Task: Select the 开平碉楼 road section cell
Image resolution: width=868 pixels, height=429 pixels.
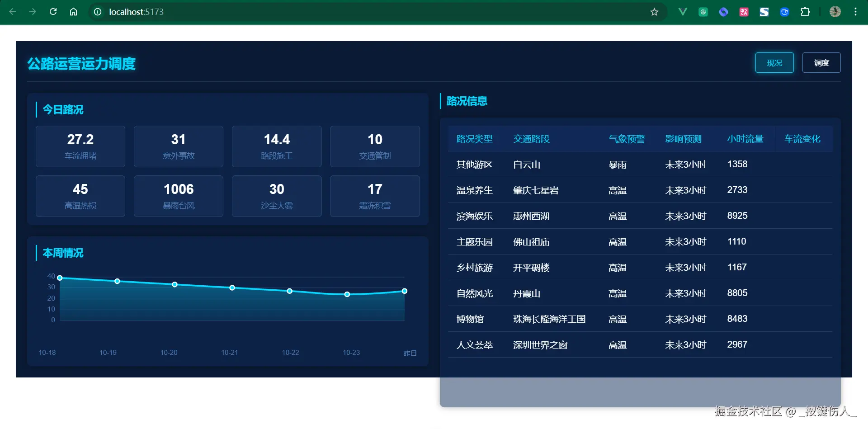Action: (531, 268)
